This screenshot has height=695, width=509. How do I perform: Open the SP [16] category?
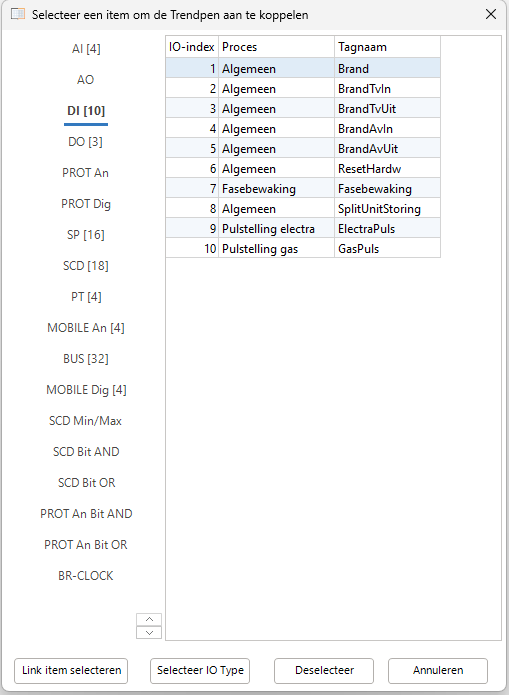pos(86,235)
